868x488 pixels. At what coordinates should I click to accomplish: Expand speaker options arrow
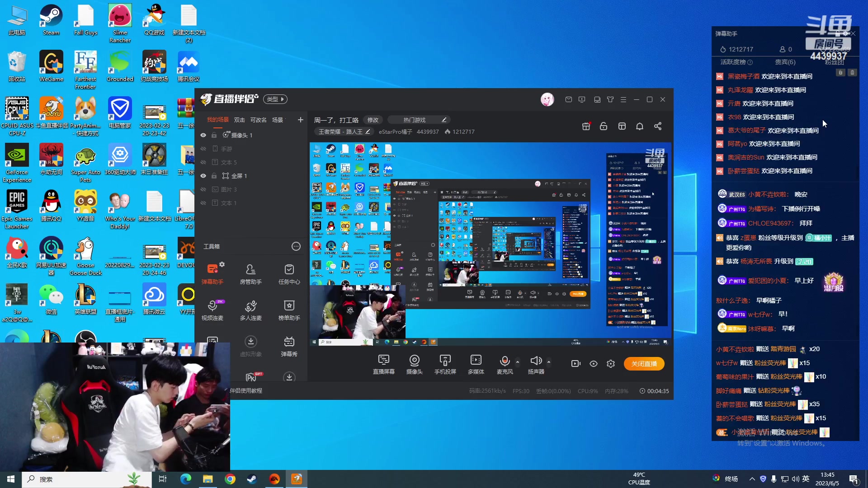549,361
